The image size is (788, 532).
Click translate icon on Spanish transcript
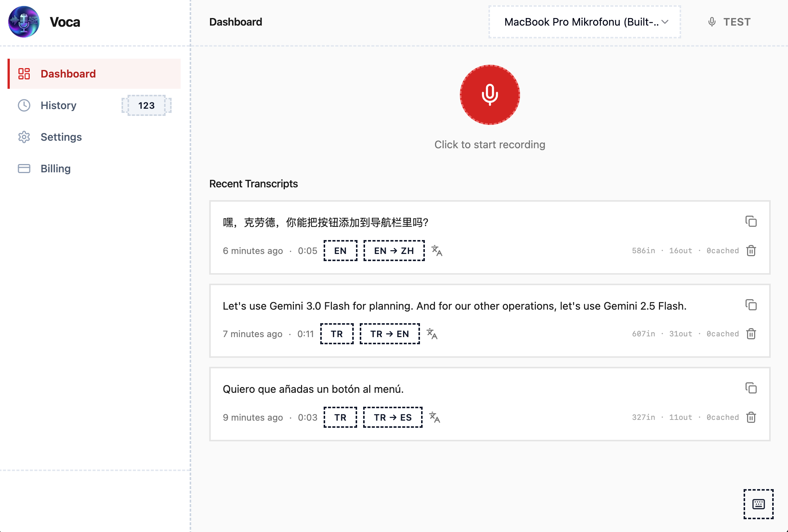click(435, 417)
